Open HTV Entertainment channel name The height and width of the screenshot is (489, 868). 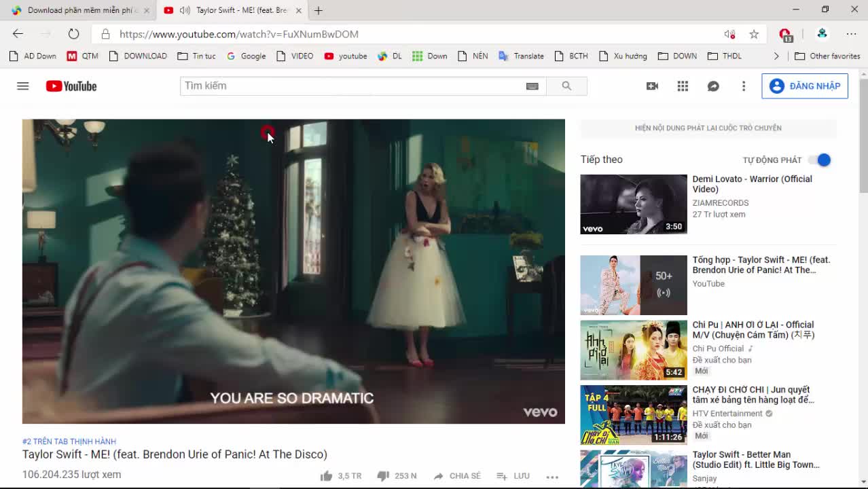pyautogui.click(x=727, y=414)
